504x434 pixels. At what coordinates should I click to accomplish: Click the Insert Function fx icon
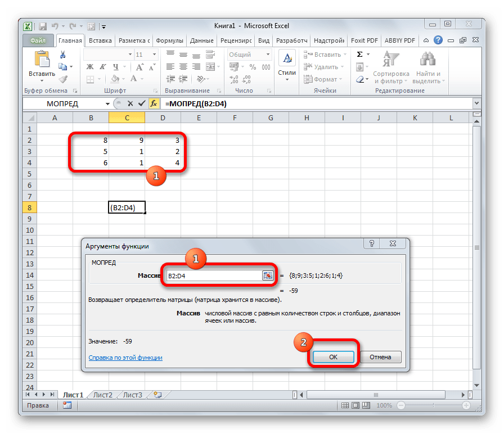(x=154, y=104)
